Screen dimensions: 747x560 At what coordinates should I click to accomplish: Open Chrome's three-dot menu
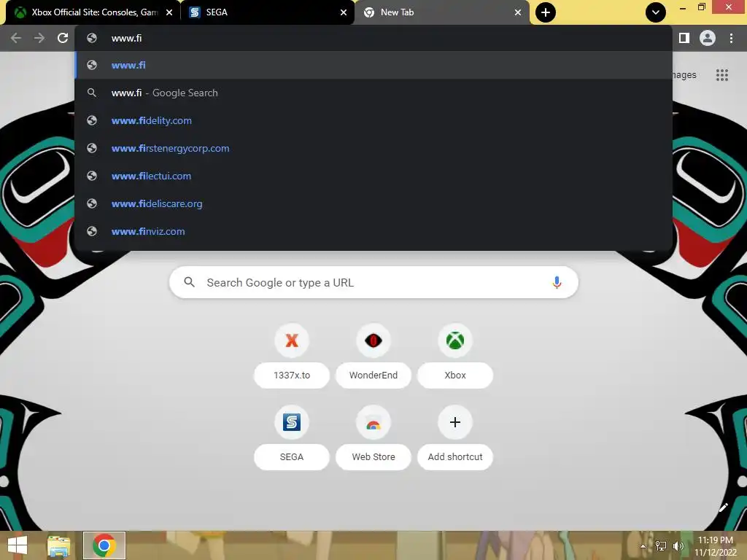pos(731,38)
